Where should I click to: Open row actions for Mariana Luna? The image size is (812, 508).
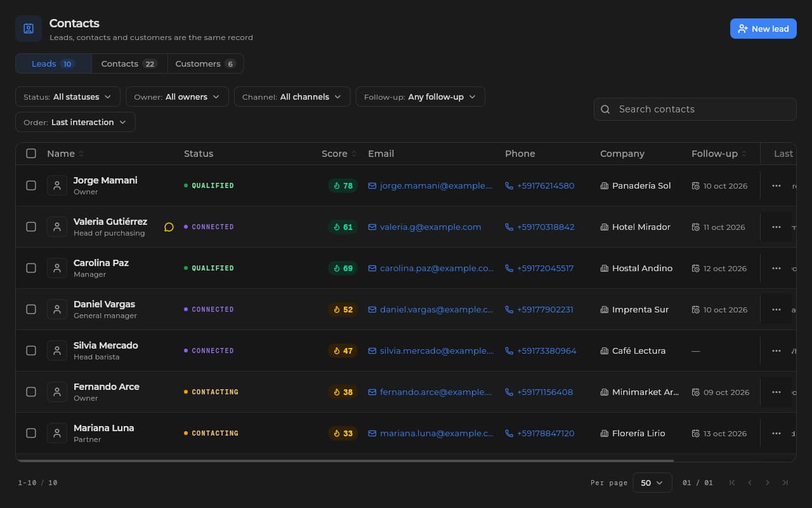[x=776, y=433]
